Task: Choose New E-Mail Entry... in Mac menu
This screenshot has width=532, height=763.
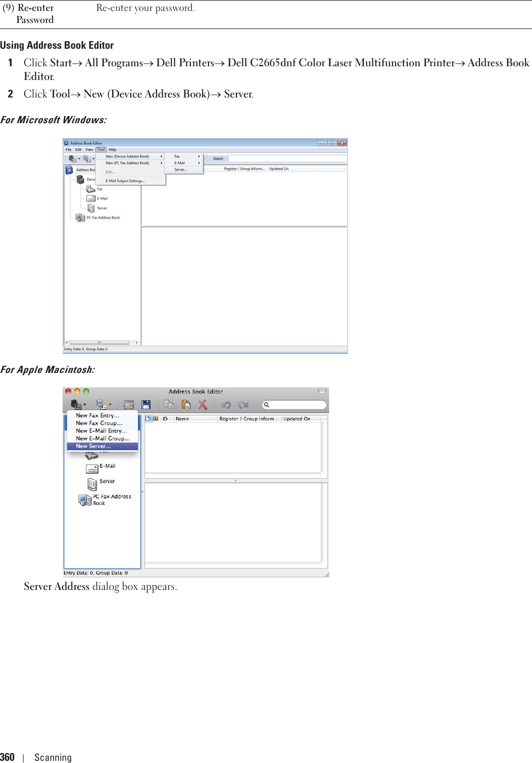Action: tap(102, 431)
